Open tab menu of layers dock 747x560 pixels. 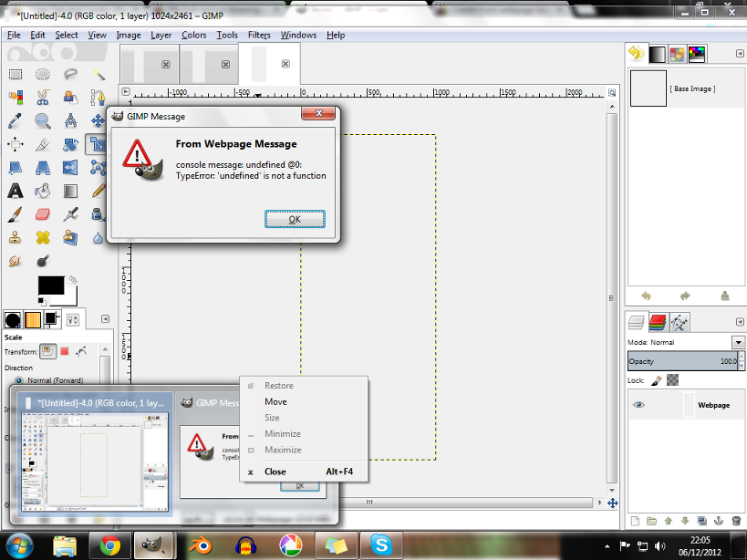[740, 322]
